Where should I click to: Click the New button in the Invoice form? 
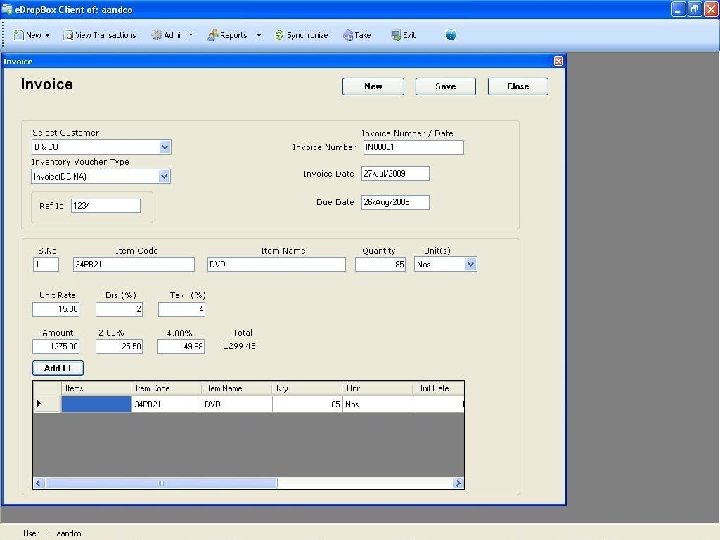[373, 86]
